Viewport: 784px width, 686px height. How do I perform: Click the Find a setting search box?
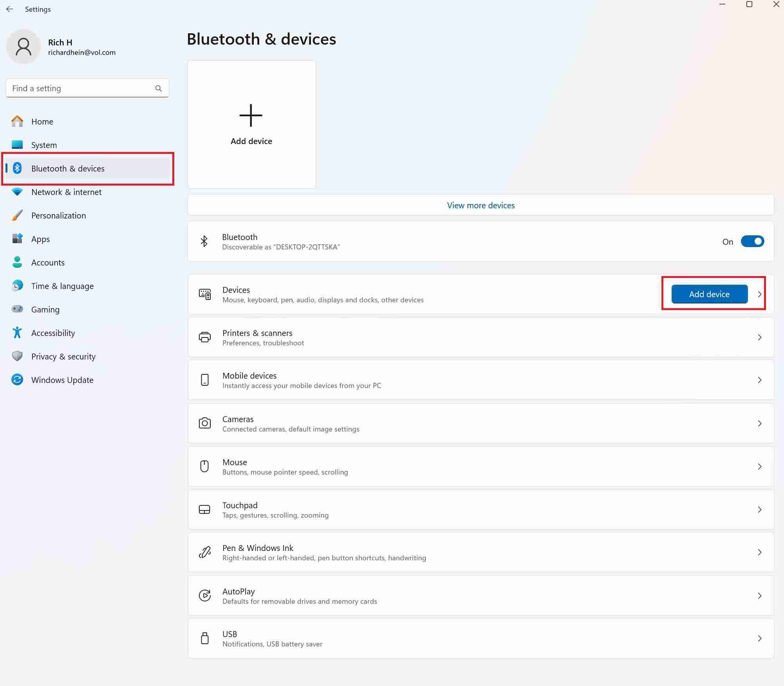pos(87,88)
